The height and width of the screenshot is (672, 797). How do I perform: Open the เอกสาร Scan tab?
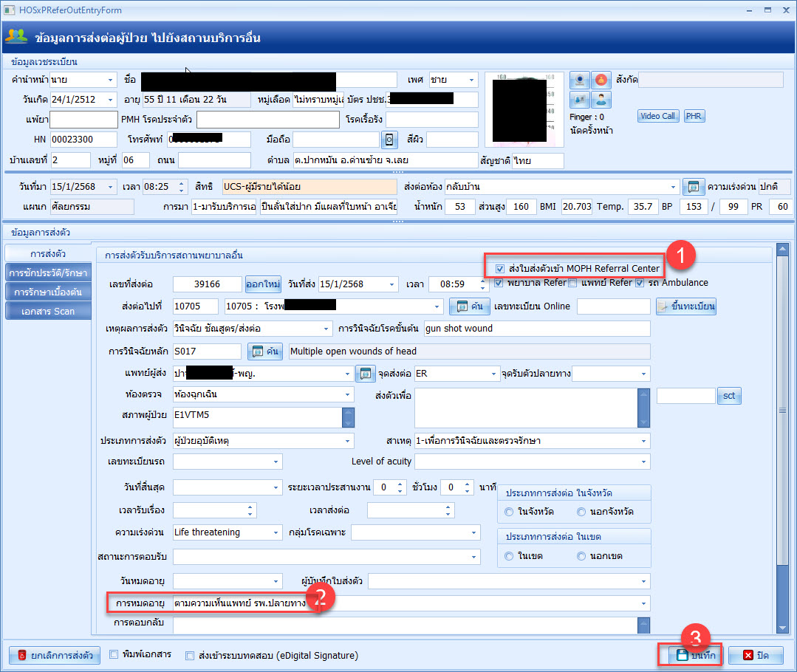(x=49, y=311)
